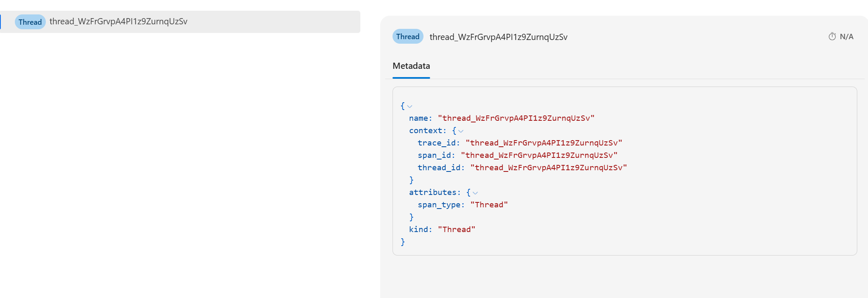
Task: Click the name value string in the JSON
Action: click(x=516, y=118)
